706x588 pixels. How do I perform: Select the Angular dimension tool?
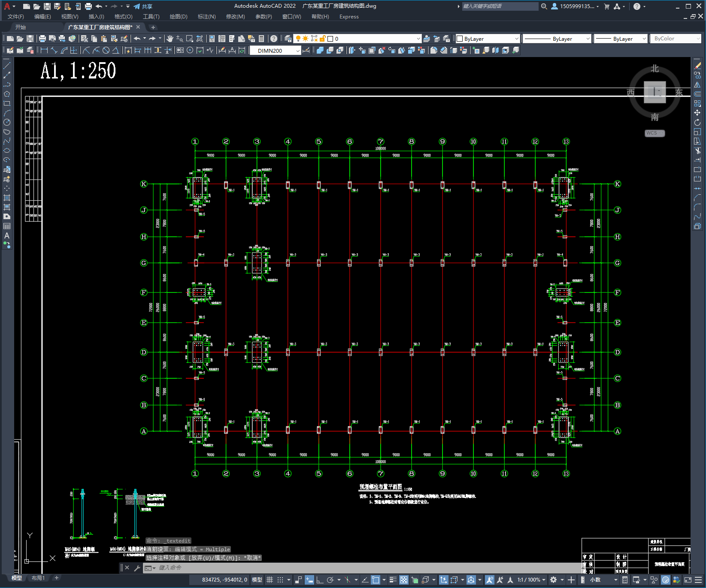coord(116,50)
